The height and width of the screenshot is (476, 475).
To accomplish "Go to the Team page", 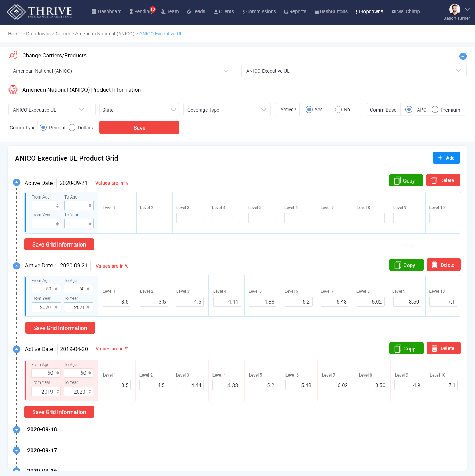I will pyautogui.click(x=170, y=11).
